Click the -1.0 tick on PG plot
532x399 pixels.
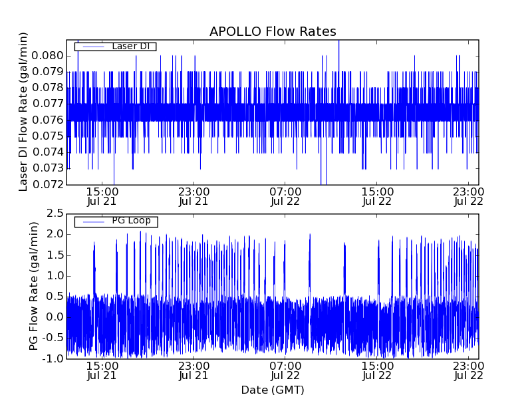click(x=53, y=358)
